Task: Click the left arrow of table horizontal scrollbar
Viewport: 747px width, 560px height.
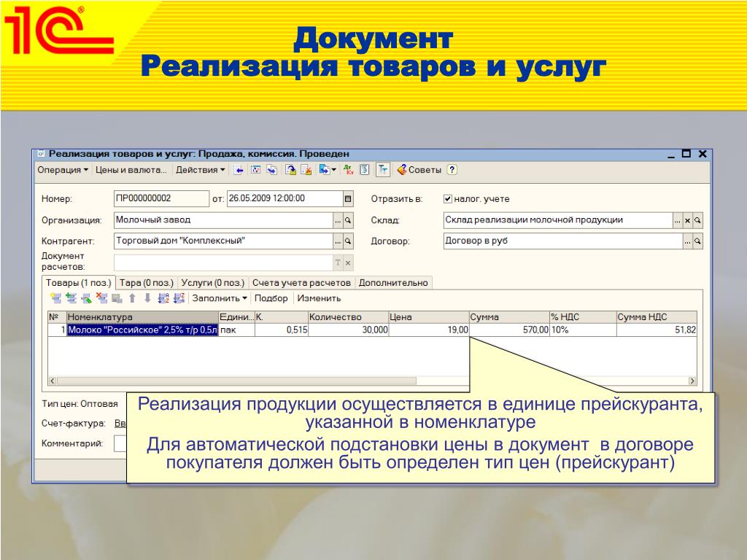Action: tap(53, 381)
